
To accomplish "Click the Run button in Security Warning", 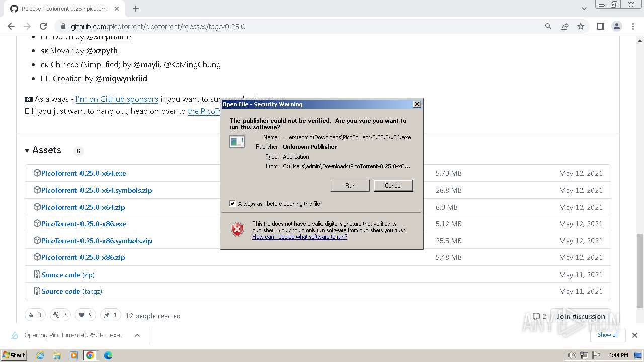I will point(350,186).
